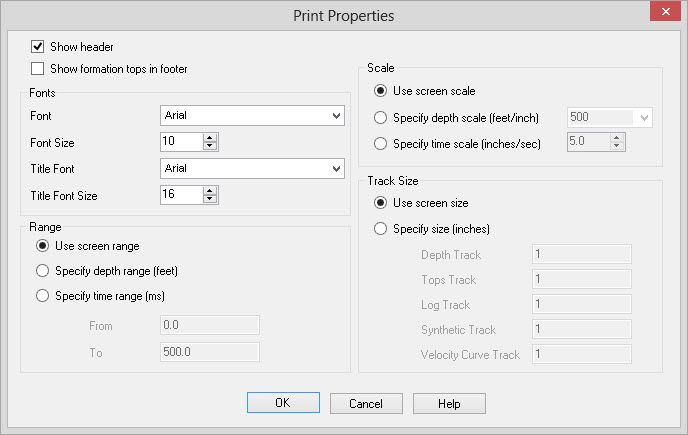This screenshot has height=435, width=688.
Task: Select Specify time scale (inches/sec)
Action: [x=380, y=143]
